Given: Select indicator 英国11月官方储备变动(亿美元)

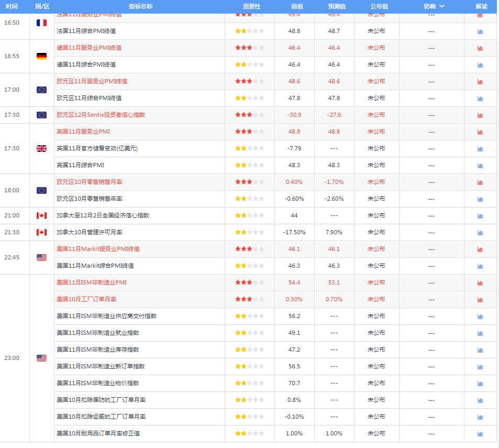Looking at the screenshot, I should tap(97, 148).
